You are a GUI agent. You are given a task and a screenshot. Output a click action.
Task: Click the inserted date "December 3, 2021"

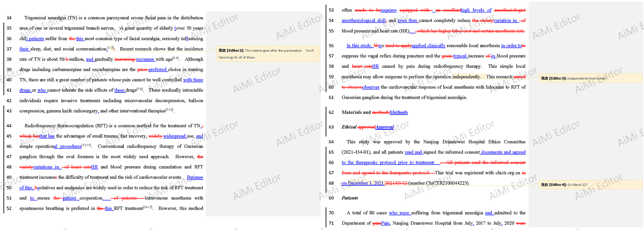(365, 183)
